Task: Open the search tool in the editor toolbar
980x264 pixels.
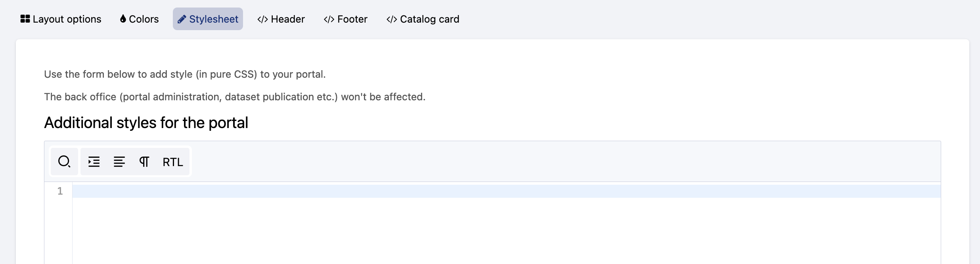Action: (x=64, y=162)
